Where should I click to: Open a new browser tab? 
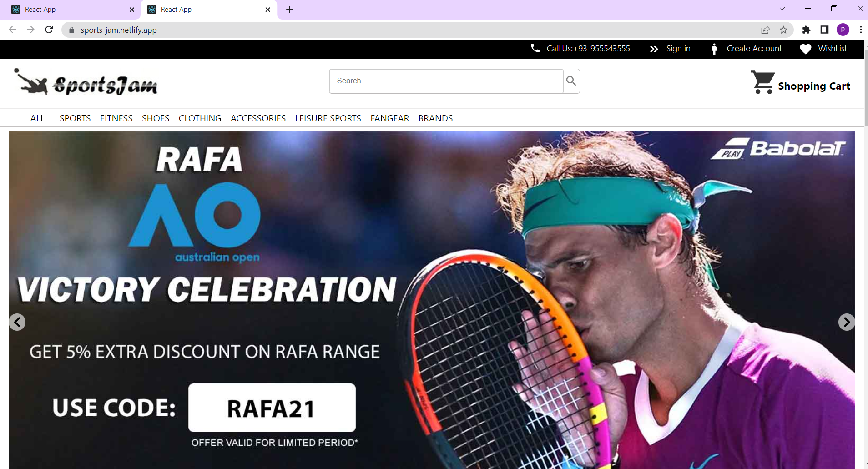pyautogui.click(x=289, y=10)
